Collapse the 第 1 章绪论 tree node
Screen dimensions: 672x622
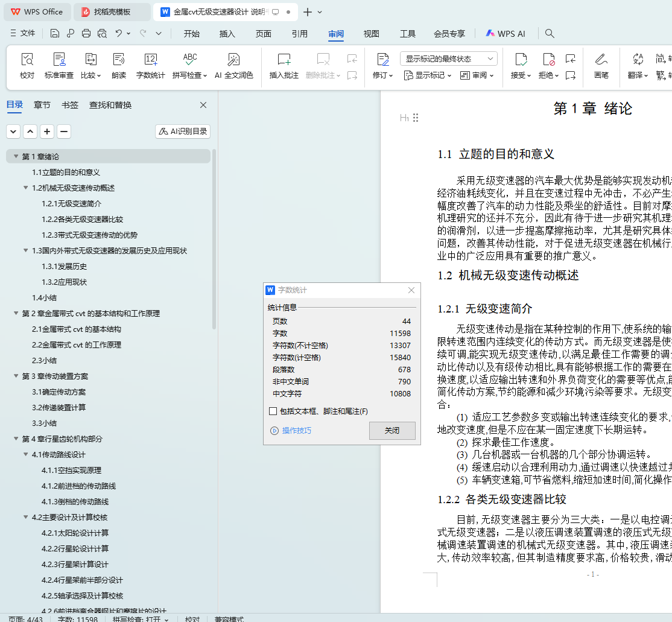coord(16,156)
